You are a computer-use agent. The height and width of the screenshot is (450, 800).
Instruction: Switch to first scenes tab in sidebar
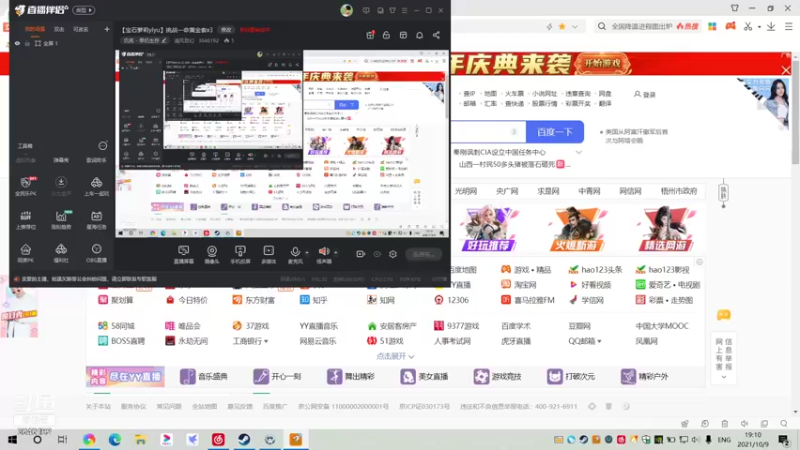tap(35, 30)
